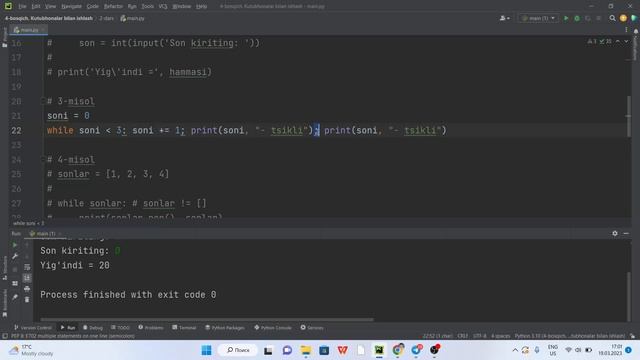Jump to the previous highlighted error arrow
This screenshot has width=640, height=360.
(x=618, y=42)
